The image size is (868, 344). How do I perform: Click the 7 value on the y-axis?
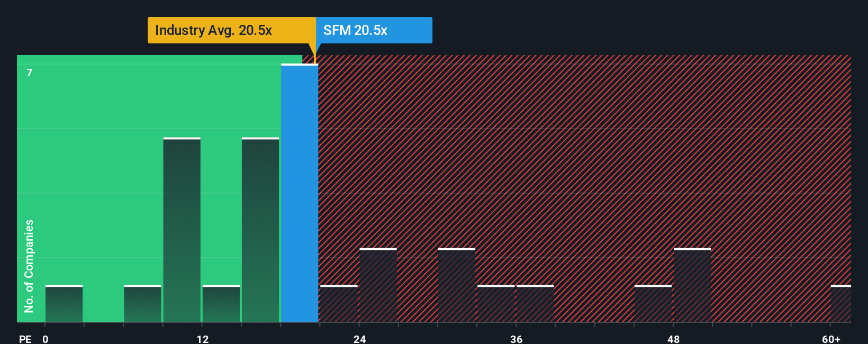(30, 73)
